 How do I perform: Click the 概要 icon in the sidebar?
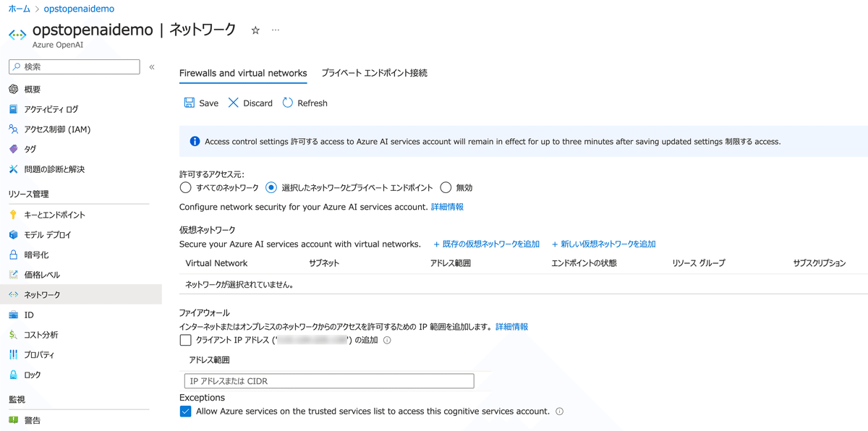click(13, 89)
